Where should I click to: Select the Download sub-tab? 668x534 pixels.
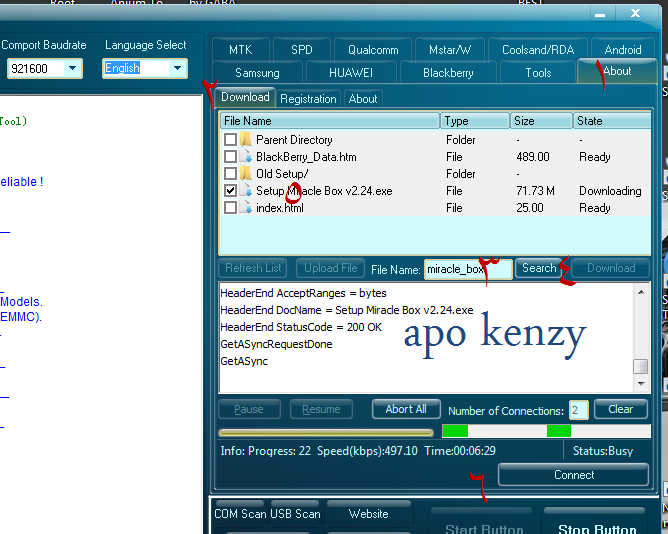click(245, 98)
